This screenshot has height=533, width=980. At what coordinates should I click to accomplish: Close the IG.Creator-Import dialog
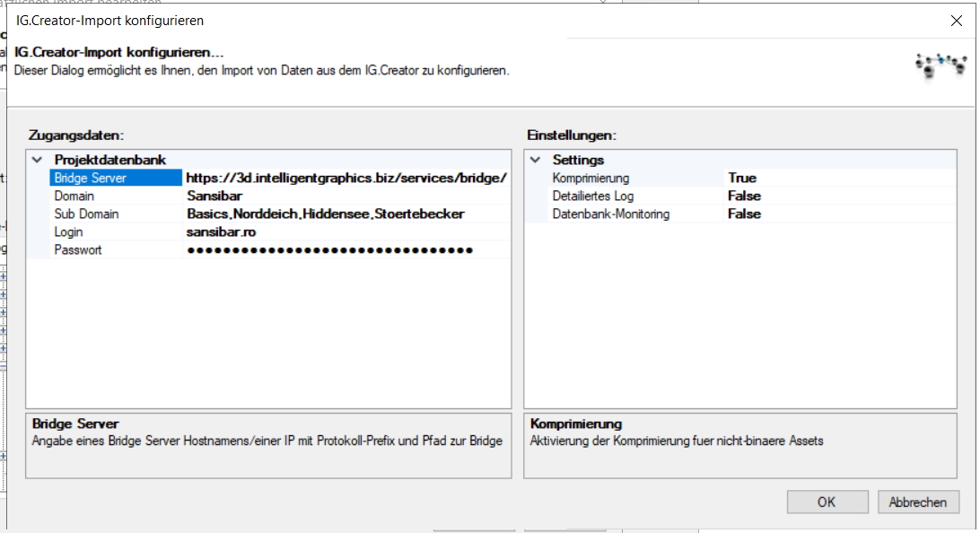coord(956,20)
